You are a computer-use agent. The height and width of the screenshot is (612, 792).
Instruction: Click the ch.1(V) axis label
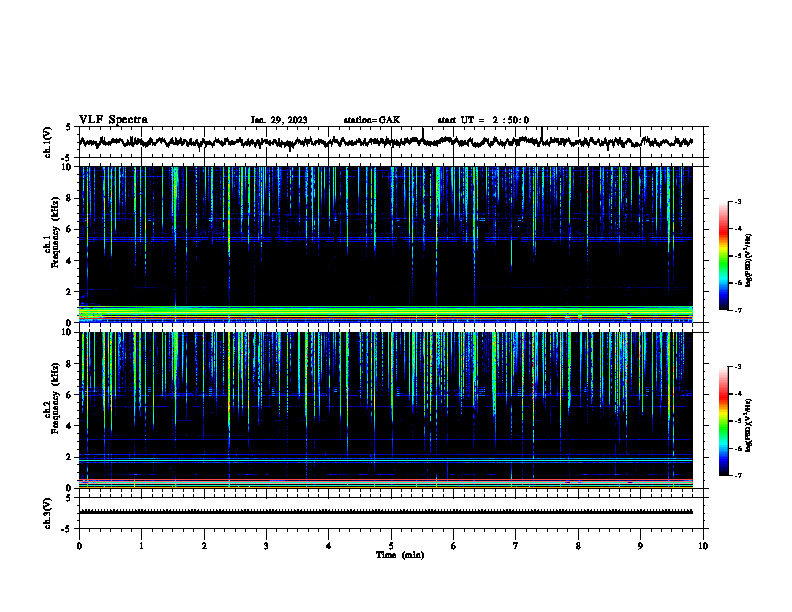48,142
